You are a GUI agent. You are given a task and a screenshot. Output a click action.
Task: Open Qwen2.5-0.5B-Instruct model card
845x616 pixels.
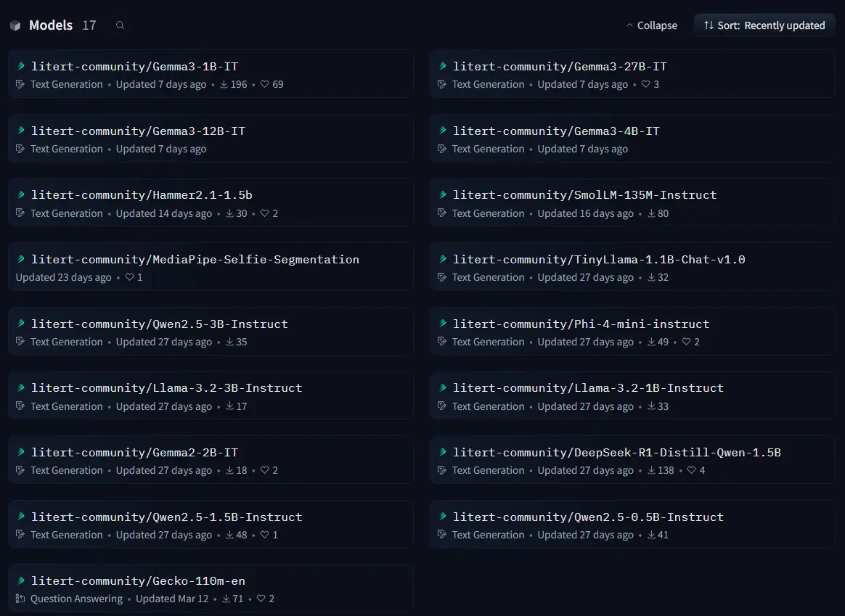click(632, 525)
